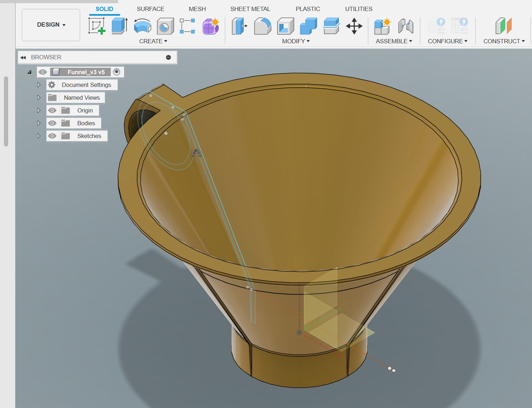Hide the Funnel_v3 v5 component
The width and height of the screenshot is (532, 408).
point(43,72)
